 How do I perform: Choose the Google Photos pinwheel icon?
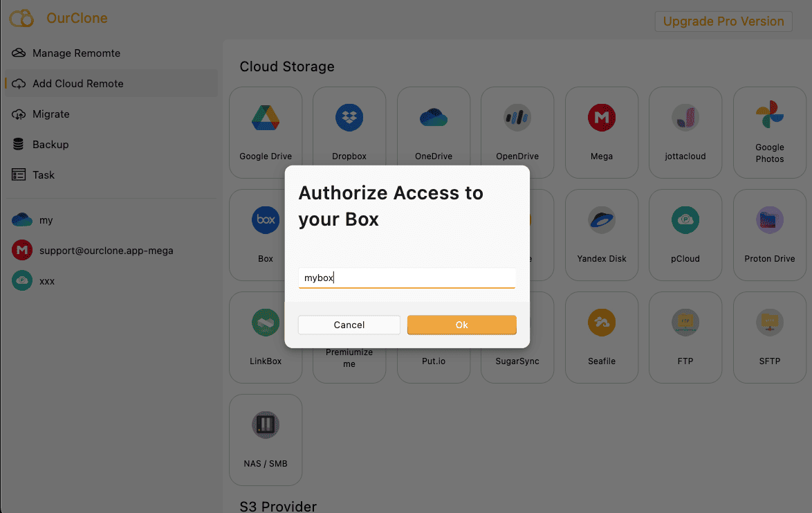pyautogui.click(x=770, y=114)
